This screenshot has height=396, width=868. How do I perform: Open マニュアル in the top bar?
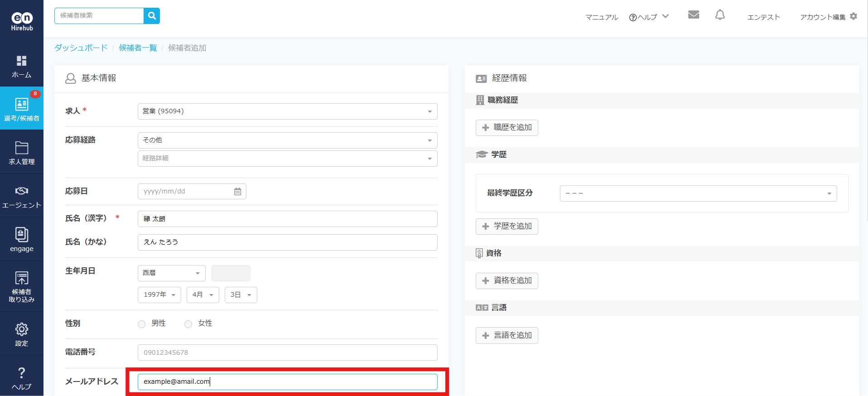[602, 17]
